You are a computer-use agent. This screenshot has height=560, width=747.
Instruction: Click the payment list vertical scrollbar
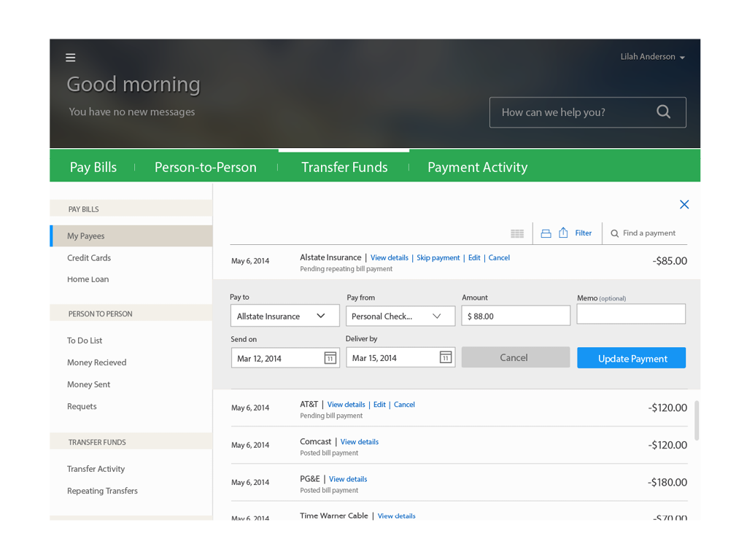(697, 421)
